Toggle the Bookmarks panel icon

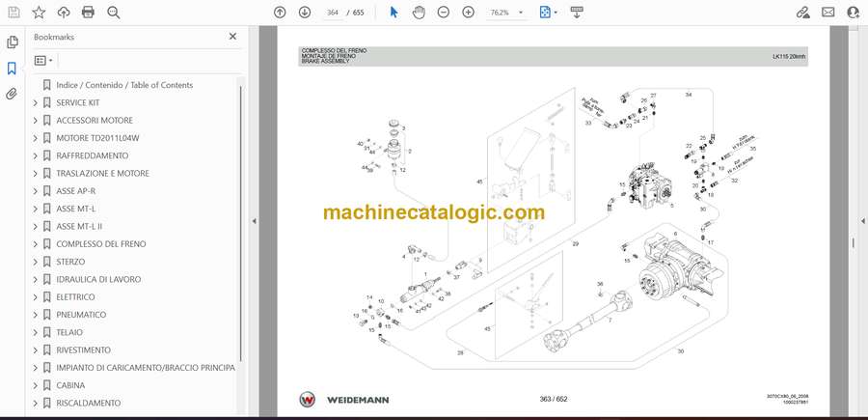pyautogui.click(x=12, y=69)
